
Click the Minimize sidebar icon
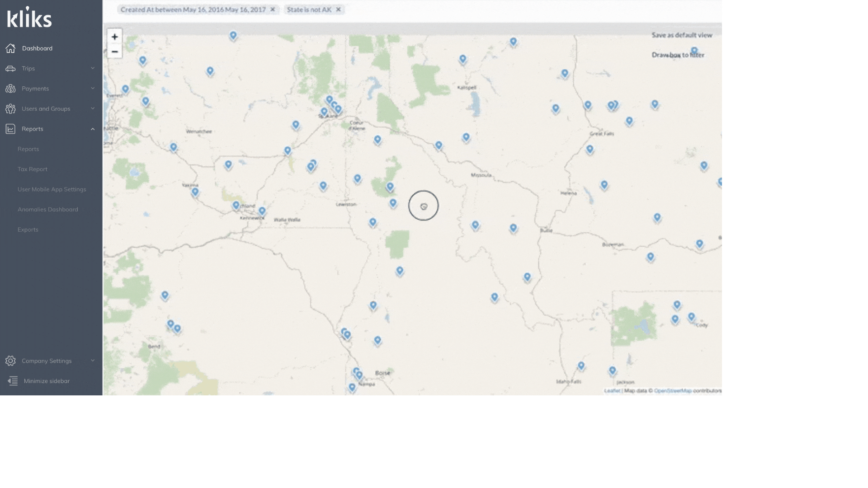(x=13, y=381)
